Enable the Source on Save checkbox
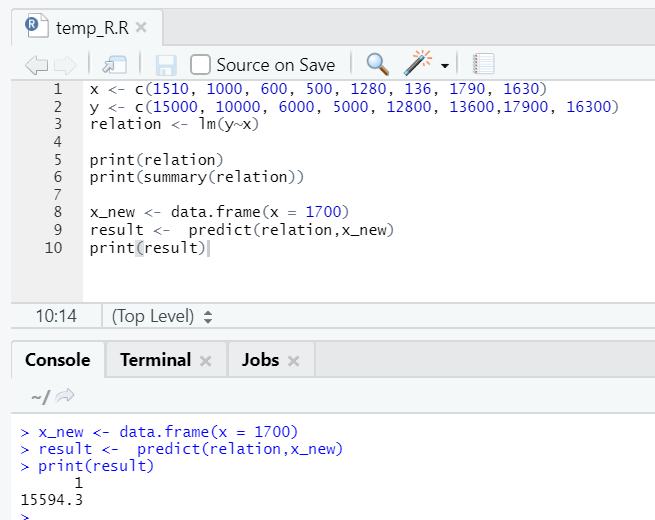 click(201, 65)
